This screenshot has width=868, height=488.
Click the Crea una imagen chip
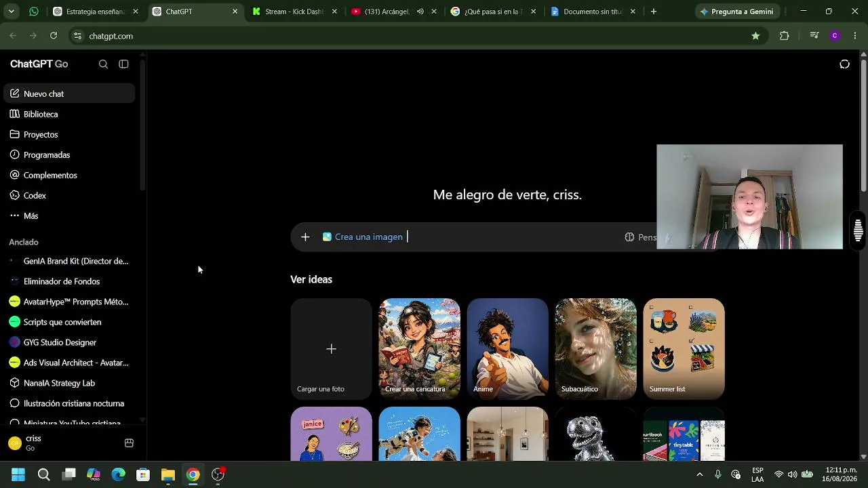pyautogui.click(x=363, y=237)
